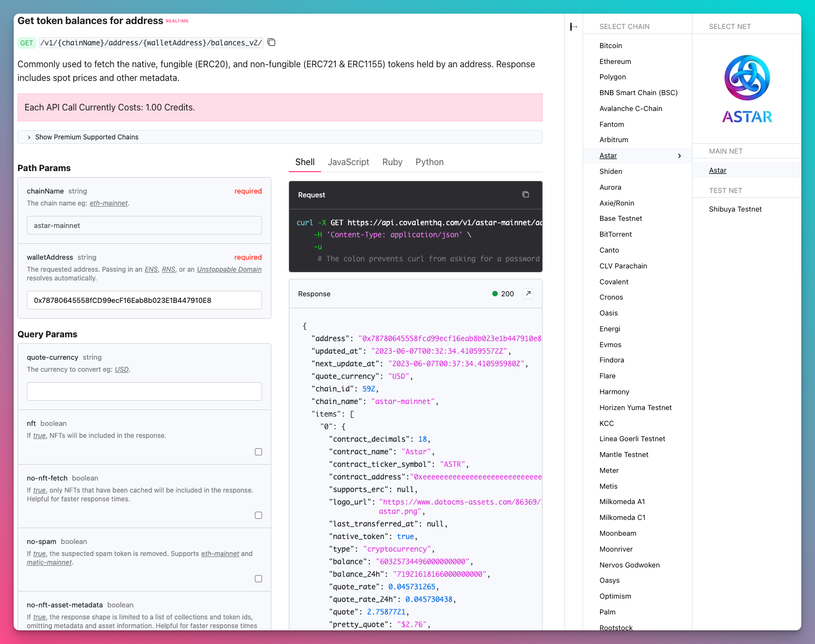Follow the Unstoppable Domain link
This screenshot has width=815, height=644.
point(229,270)
